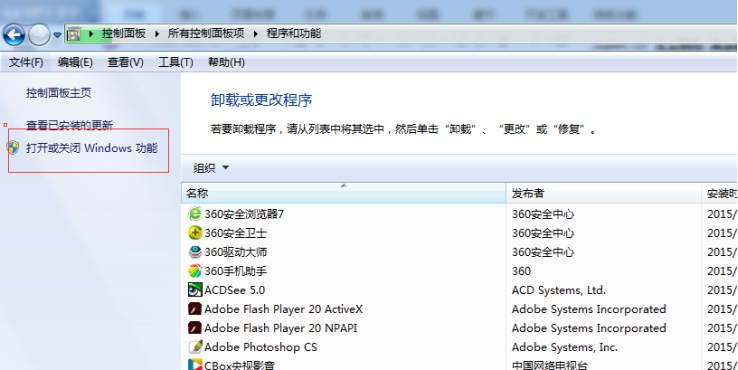
Task: Click the Adobe Flash Player 20 NPAPI icon
Action: tap(195, 328)
